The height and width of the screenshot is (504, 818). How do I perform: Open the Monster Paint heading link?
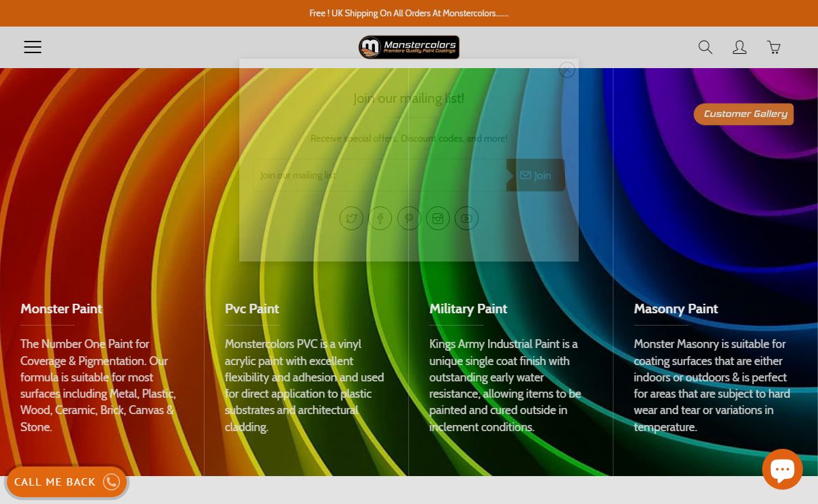coord(61,309)
